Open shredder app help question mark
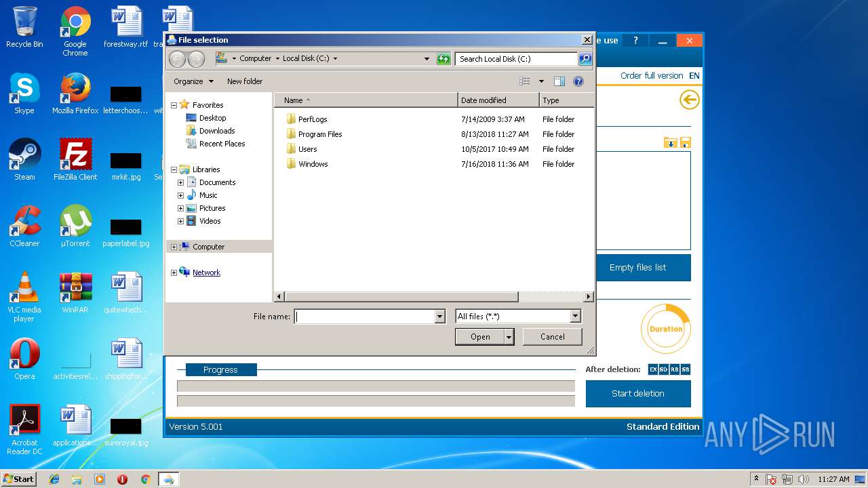This screenshot has width=868, height=488. pyautogui.click(x=635, y=41)
